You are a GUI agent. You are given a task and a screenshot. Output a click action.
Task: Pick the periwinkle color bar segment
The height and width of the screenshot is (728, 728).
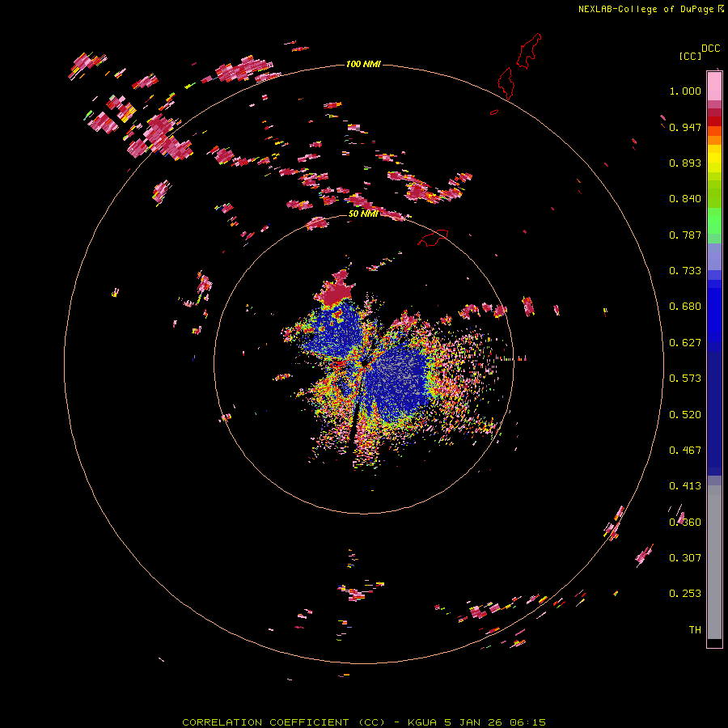714,256
